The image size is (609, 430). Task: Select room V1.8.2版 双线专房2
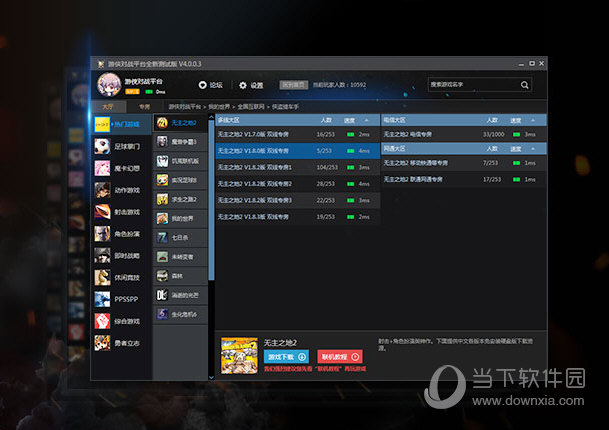click(x=298, y=184)
